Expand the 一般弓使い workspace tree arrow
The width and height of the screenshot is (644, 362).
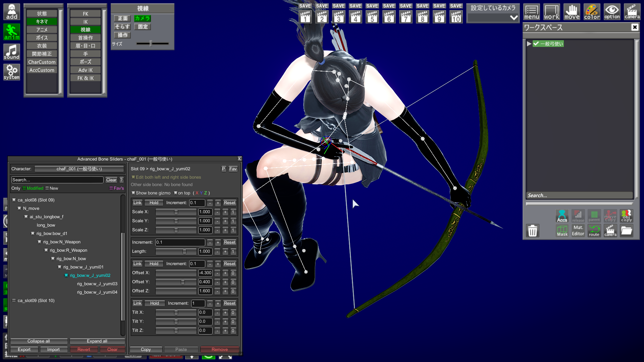529,44
